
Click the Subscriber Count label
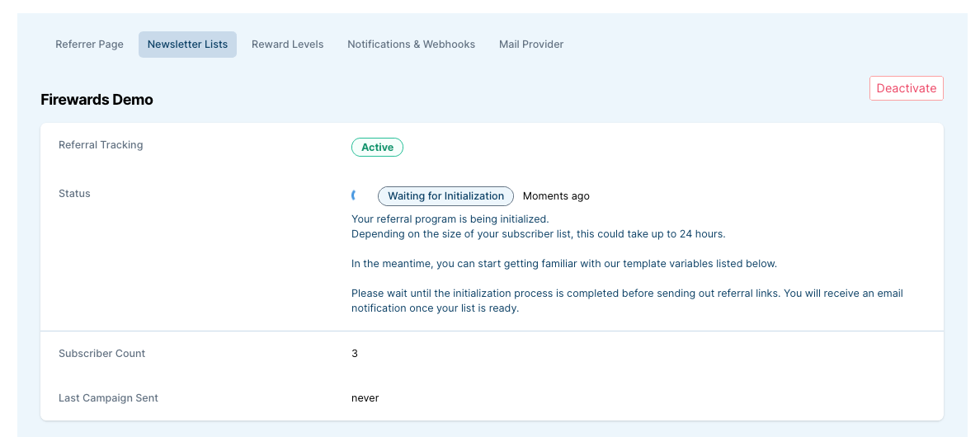(101, 354)
